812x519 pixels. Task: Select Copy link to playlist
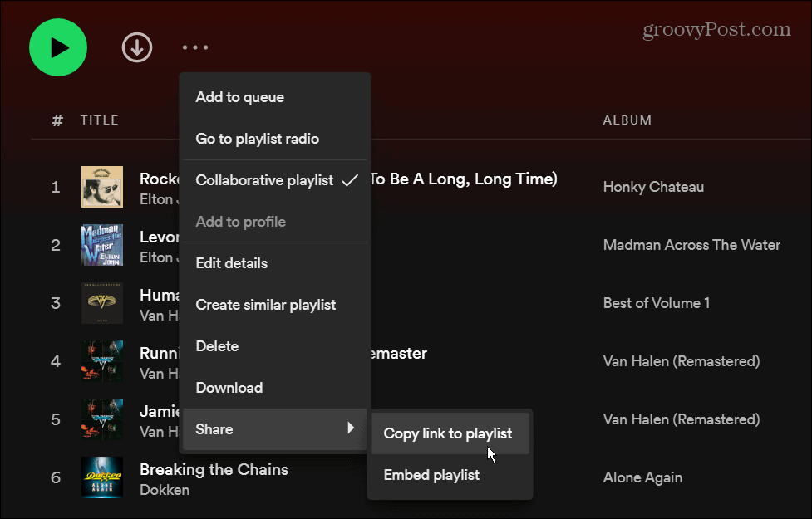point(450,433)
